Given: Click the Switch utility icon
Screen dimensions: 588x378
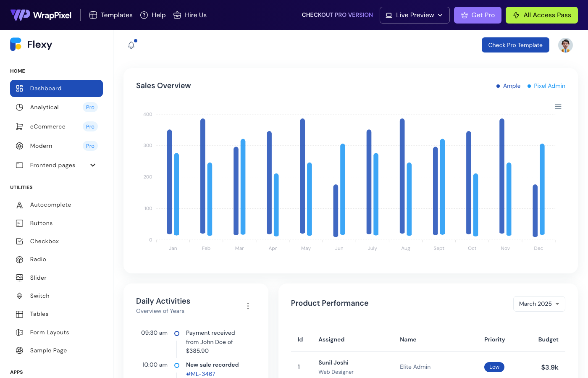Looking at the screenshot, I should tap(19, 296).
